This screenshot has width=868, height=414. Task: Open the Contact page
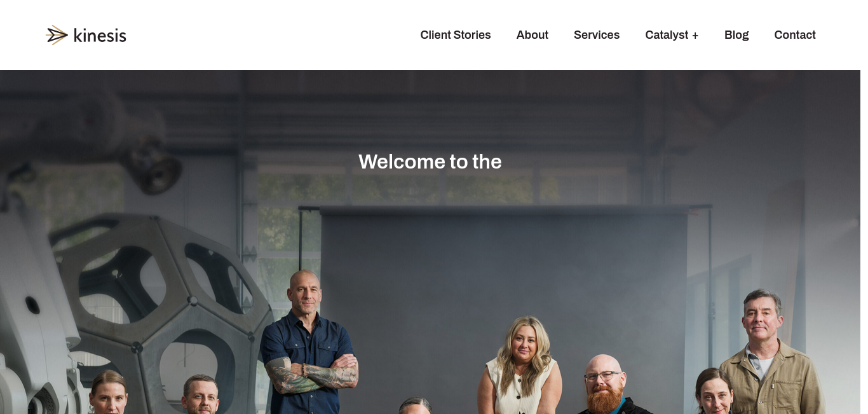795,35
